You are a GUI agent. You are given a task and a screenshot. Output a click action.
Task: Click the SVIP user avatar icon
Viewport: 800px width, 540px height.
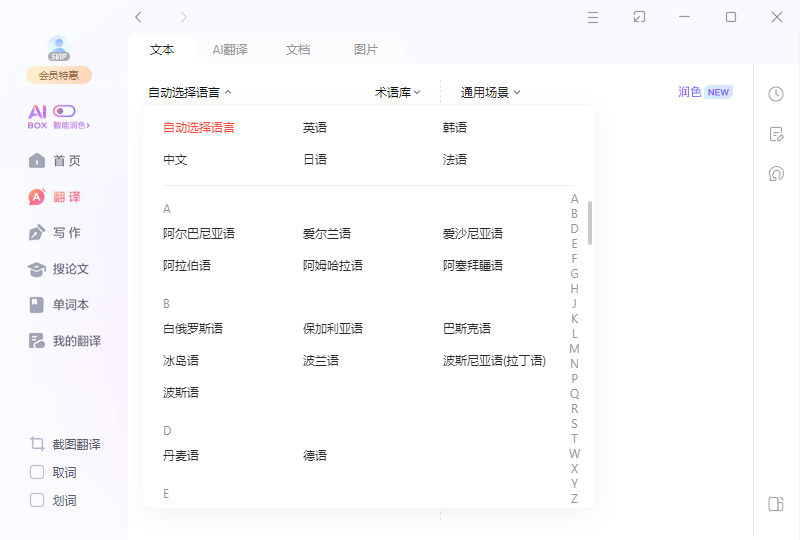click(x=59, y=48)
